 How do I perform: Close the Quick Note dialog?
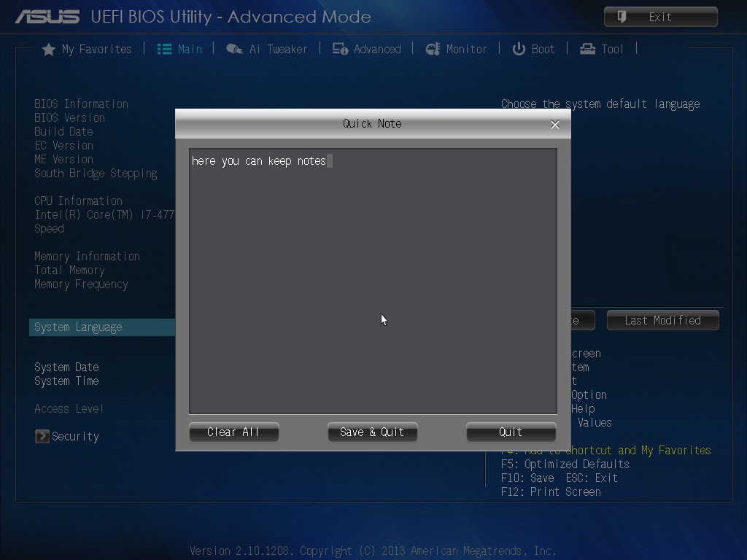[555, 125]
